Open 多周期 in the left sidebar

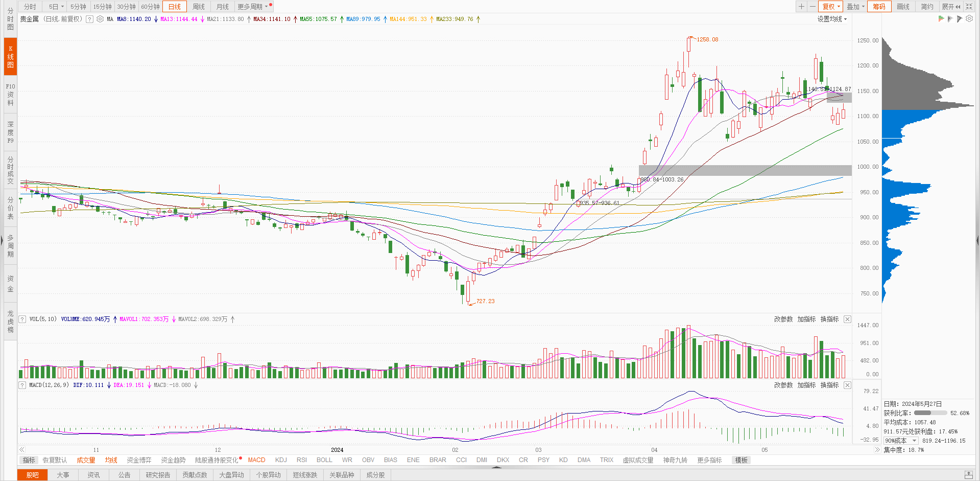coord(10,246)
